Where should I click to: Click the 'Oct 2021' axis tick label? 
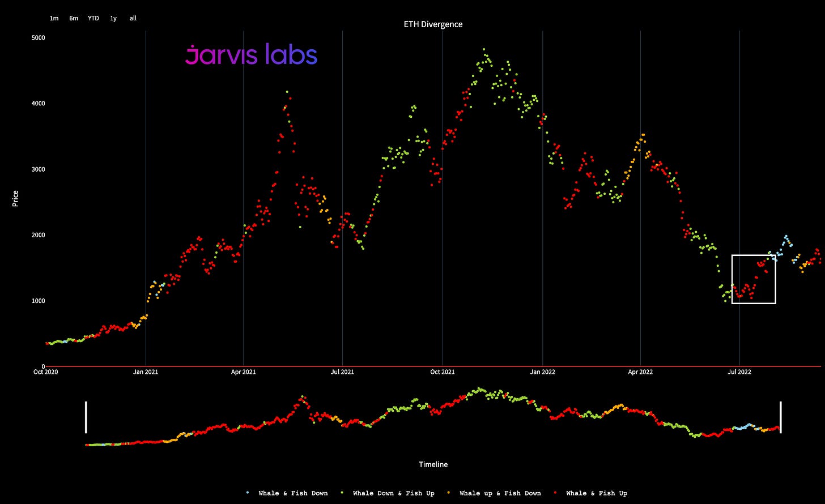click(442, 372)
